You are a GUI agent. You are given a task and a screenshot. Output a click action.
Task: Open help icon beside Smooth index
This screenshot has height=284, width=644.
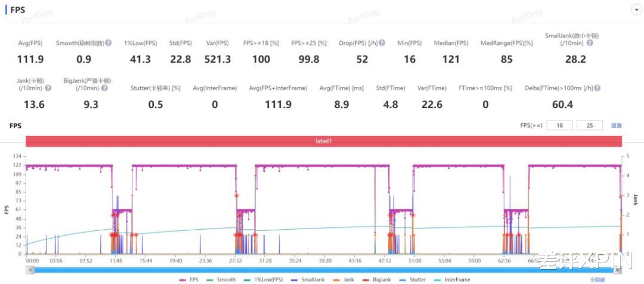109,43
